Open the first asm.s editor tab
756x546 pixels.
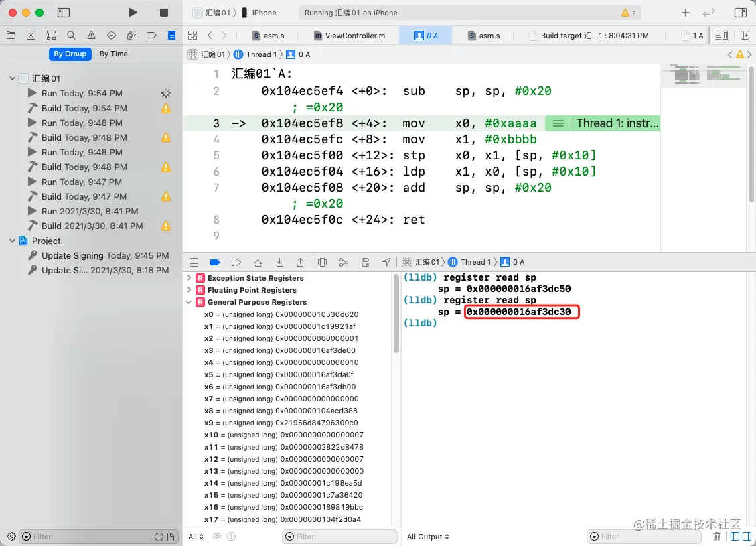coord(269,36)
